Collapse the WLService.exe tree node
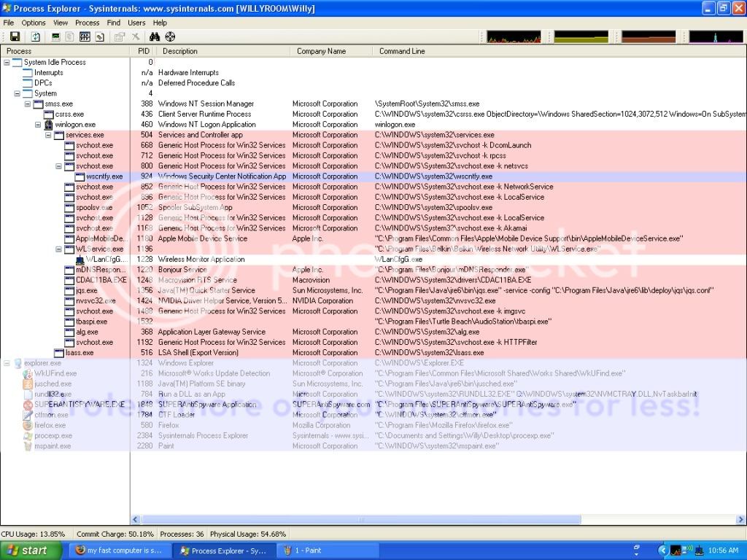This screenshot has height=560, width=747. point(59,249)
